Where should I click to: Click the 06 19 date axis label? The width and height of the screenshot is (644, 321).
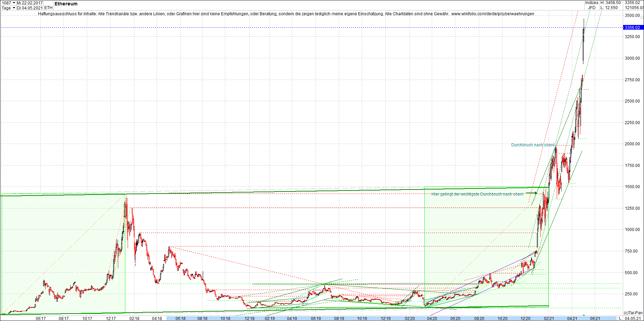tap(316, 318)
